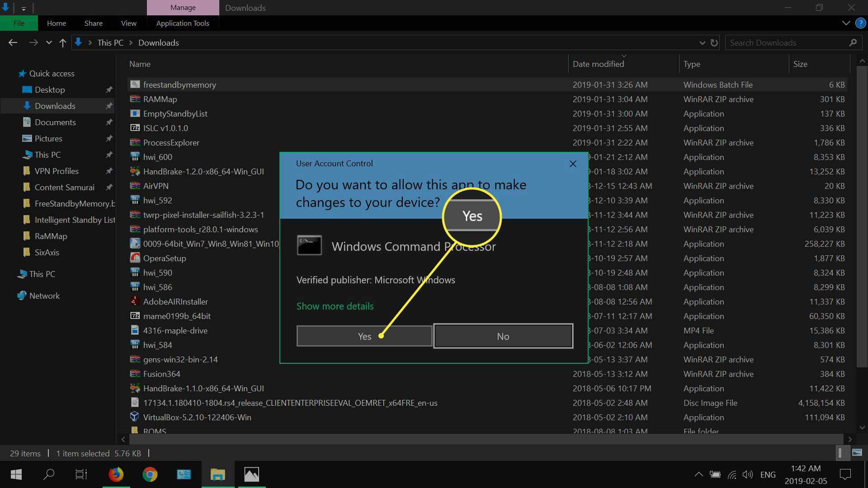Image resolution: width=868 pixels, height=488 pixels.
Task: Select the AirVPN file name
Action: pos(156,186)
